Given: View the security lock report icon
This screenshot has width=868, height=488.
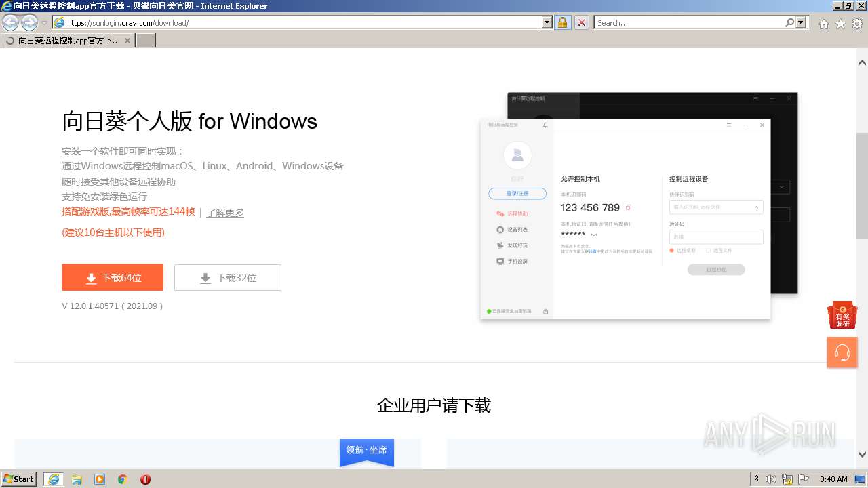Looking at the screenshot, I should [x=562, y=22].
